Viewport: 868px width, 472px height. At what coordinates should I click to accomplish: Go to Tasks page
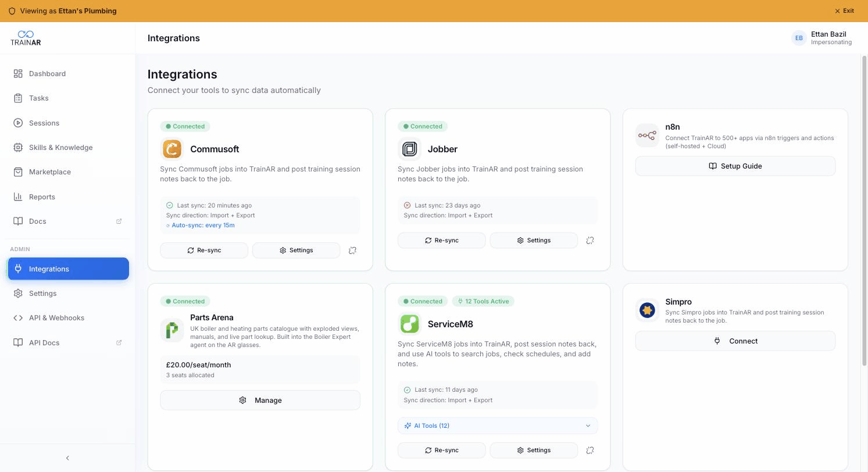68,98
